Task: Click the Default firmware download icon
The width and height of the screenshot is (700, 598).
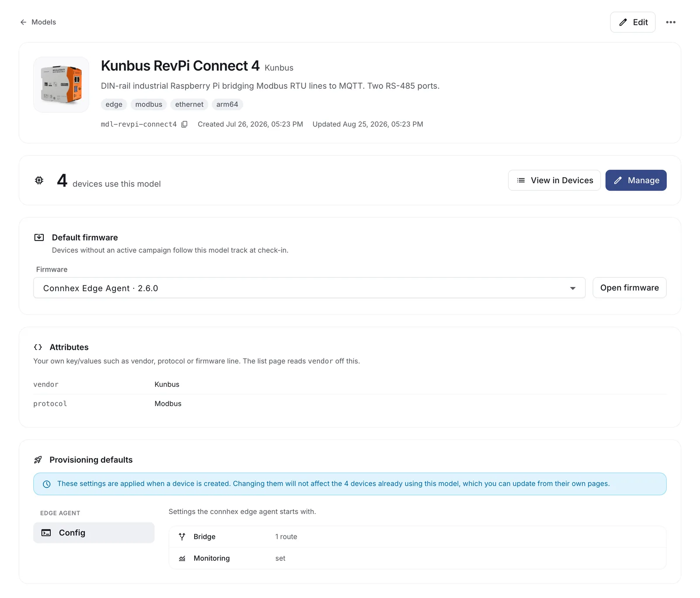Action: [x=39, y=238]
